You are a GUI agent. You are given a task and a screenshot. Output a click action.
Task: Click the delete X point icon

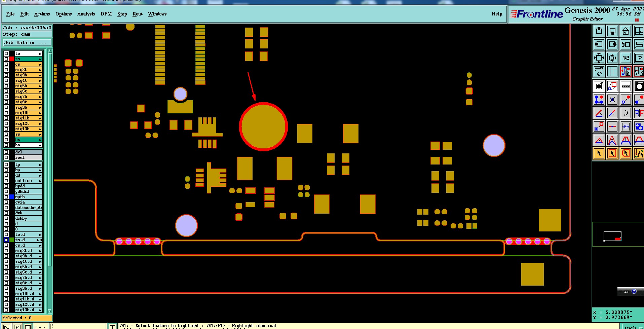pos(612,100)
